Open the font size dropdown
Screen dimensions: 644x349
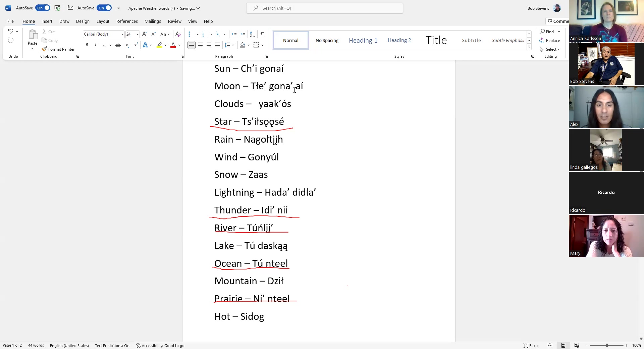click(138, 34)
